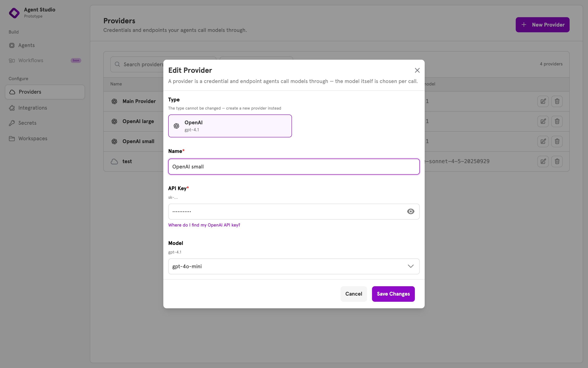Click the Secrets key icon
This screenshot has width=588, height=368.
12,123
